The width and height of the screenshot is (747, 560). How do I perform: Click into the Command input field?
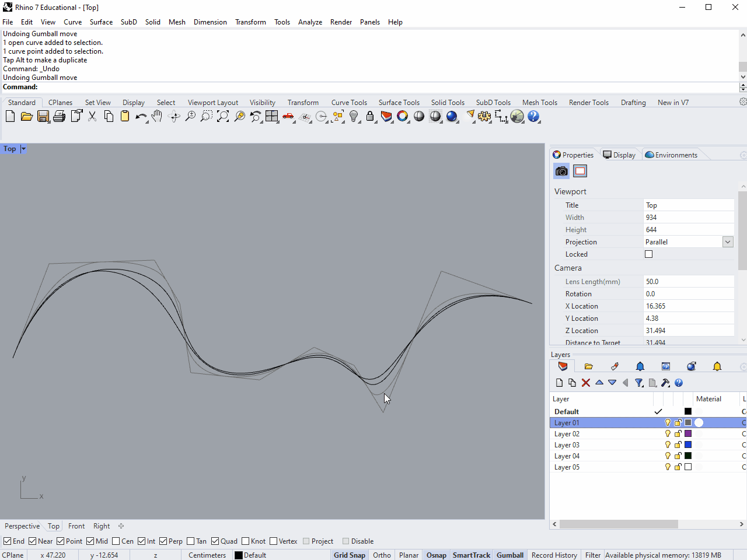[385, 87]
